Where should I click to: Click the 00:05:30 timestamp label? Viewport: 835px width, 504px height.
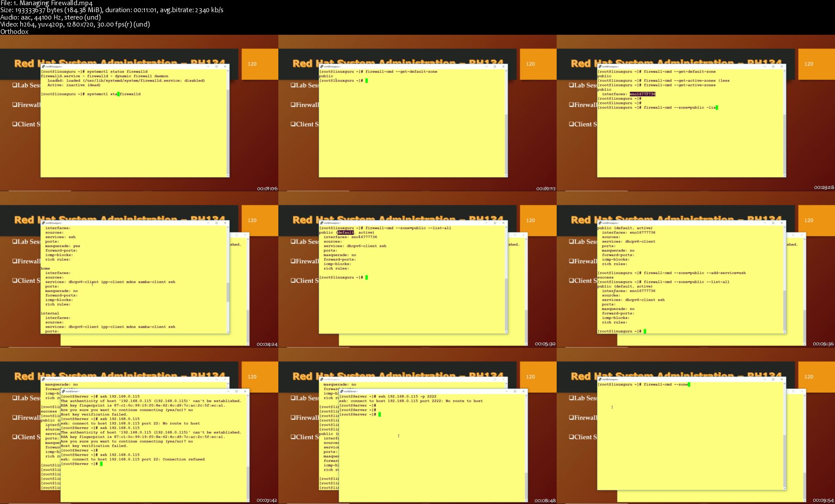click(x=545, y=344)
